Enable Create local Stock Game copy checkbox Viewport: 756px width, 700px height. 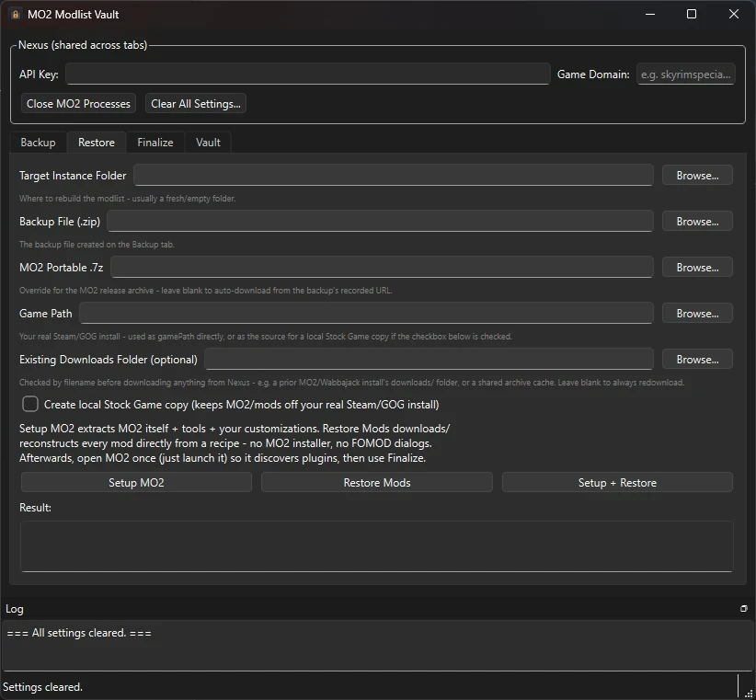coord(30,404)
